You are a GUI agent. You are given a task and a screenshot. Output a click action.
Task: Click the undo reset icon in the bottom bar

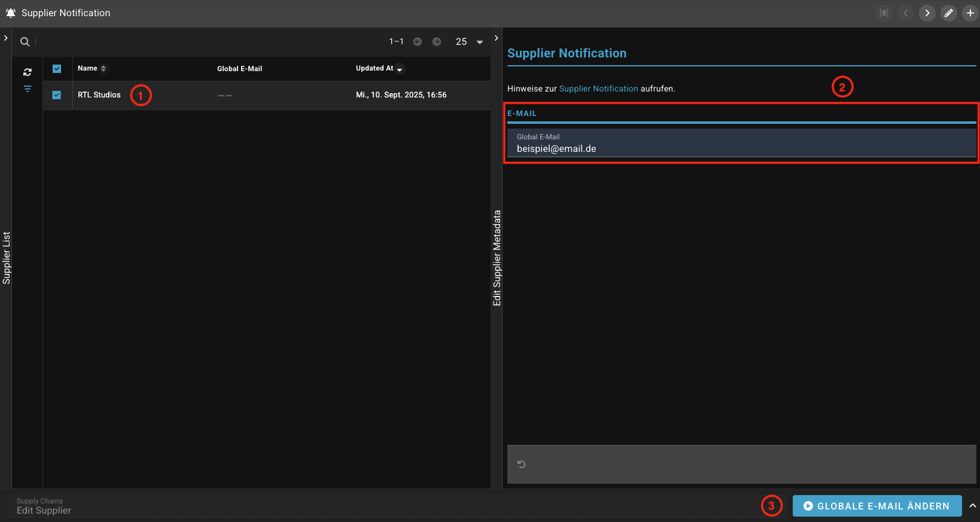[x=522, y=464]
